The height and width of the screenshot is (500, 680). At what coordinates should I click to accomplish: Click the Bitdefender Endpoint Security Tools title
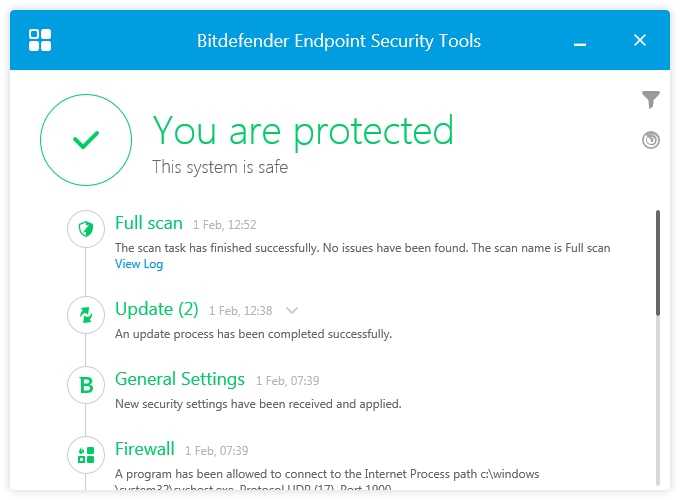click(x=339, y=41)
